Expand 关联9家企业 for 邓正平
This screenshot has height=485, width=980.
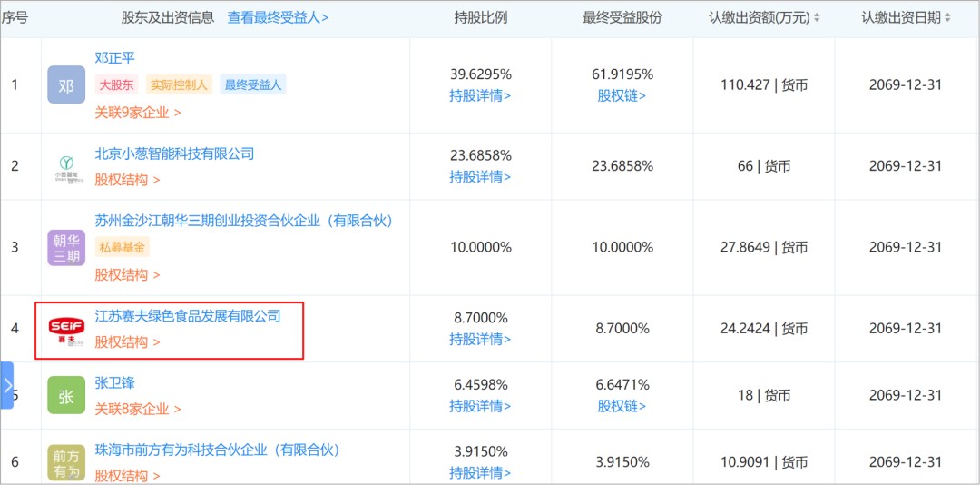(x=138, y=113)
